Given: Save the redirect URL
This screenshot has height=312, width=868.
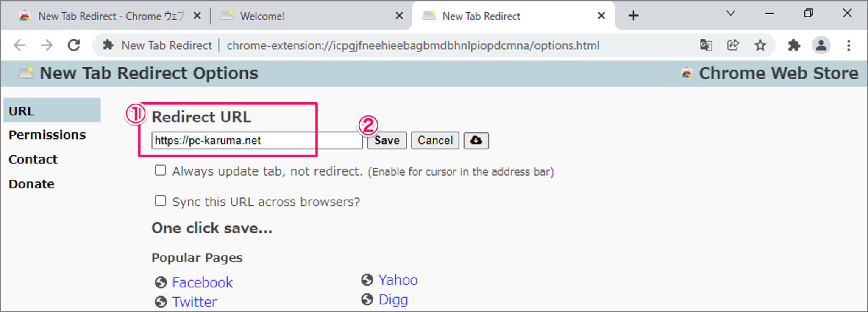Looking at the screenshot, I should point(386,140).
